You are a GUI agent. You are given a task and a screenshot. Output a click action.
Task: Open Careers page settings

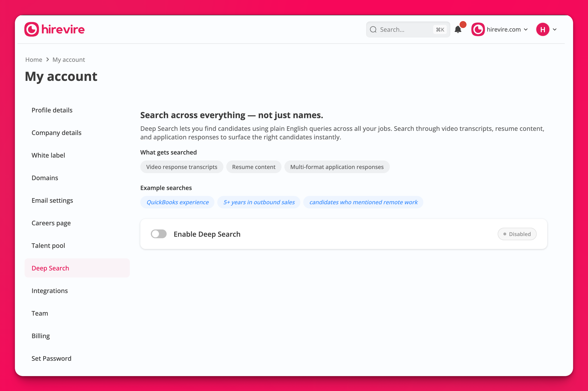(x=51, y=223)
